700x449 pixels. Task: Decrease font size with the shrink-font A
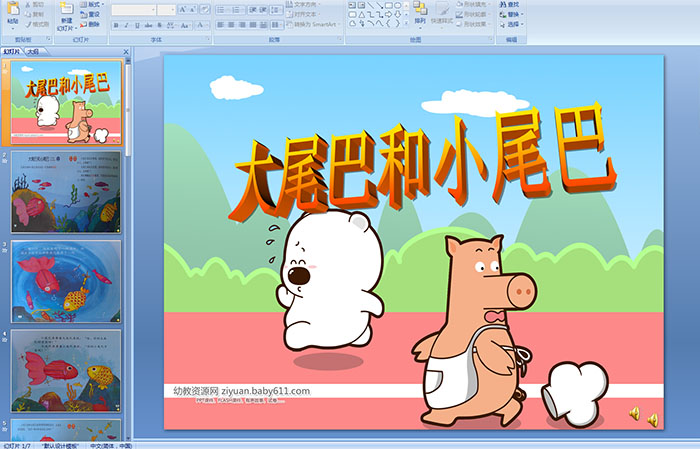click(192, 9)
